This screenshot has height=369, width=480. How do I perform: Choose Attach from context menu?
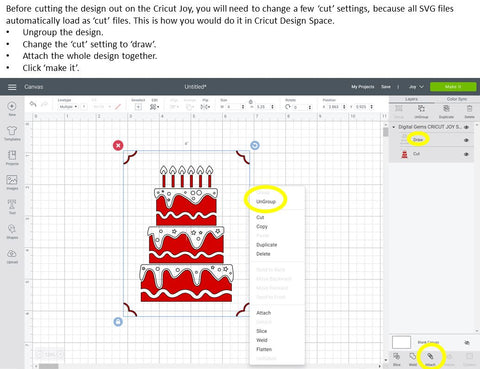pyautogui.click(x=263, y=313)
